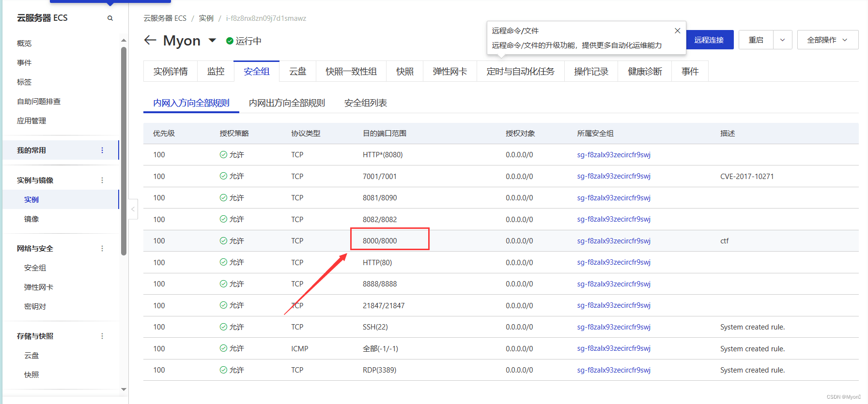Open security group link in 7001/7001 row
The width and height of the screenshot is (868, 404).
[x=614, y=176]
